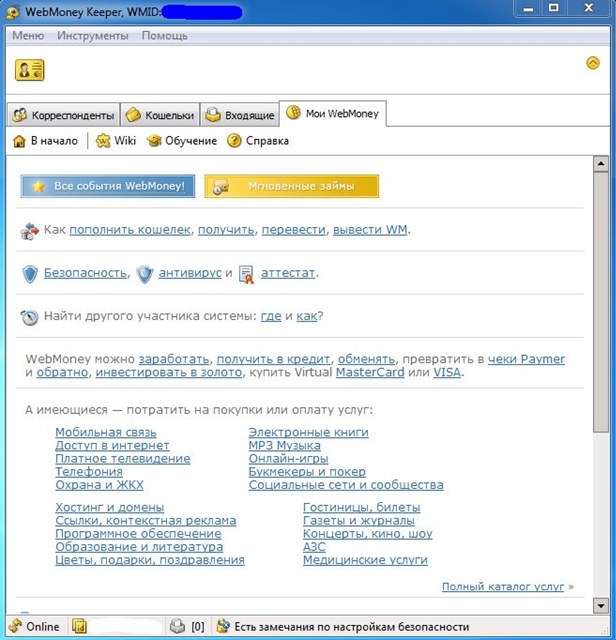The image size is (616, 640).
Task: Open the MasterCard link
Action: pyautogui.click(x=370, y=372)
